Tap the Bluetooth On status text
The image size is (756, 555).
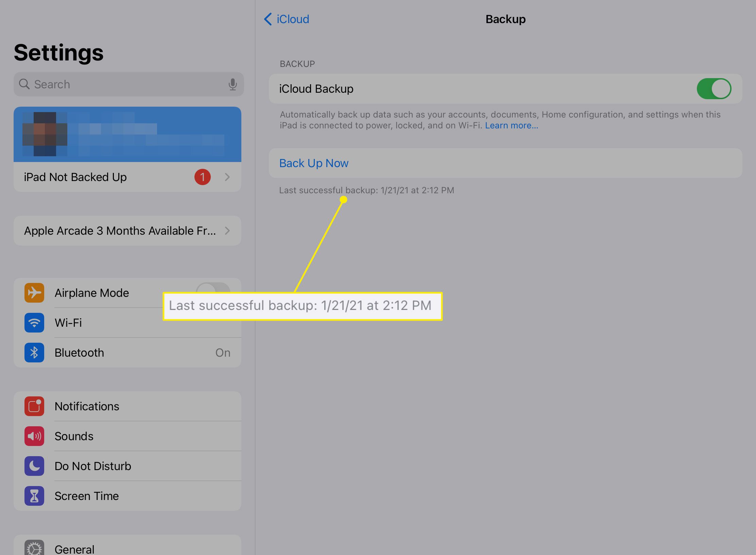[x=223, y=353]
